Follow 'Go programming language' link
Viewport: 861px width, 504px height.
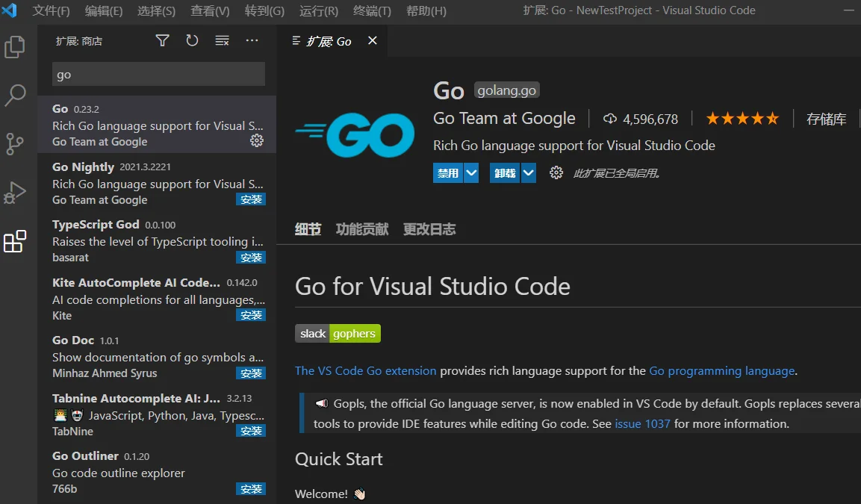point(722,370)
